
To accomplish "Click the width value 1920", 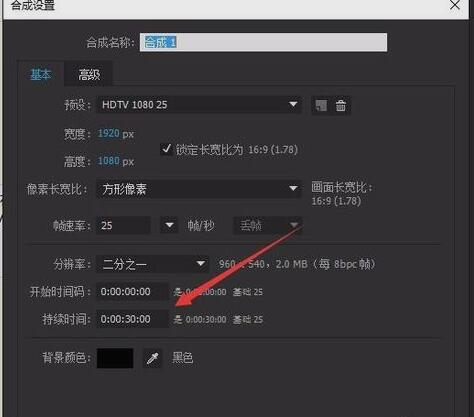I will 109,133.
